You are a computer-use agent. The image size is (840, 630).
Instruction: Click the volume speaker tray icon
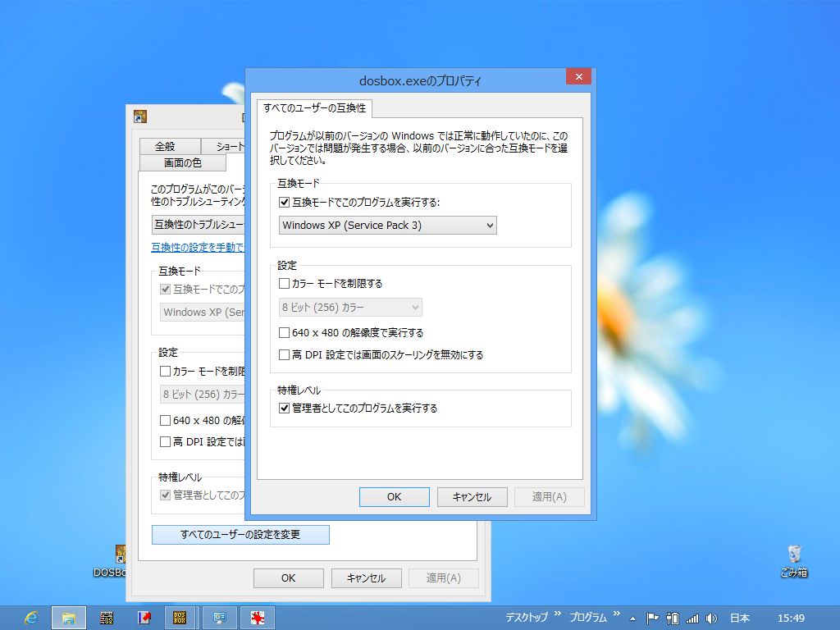pos(711,618)
